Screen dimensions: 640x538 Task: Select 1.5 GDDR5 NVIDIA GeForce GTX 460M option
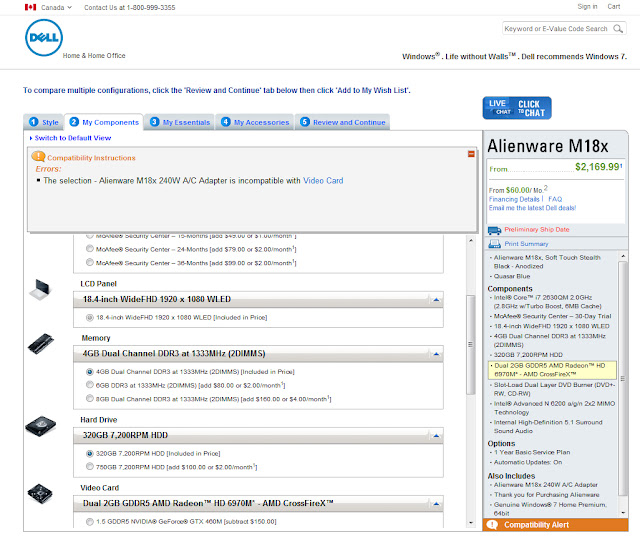point(90,521)
